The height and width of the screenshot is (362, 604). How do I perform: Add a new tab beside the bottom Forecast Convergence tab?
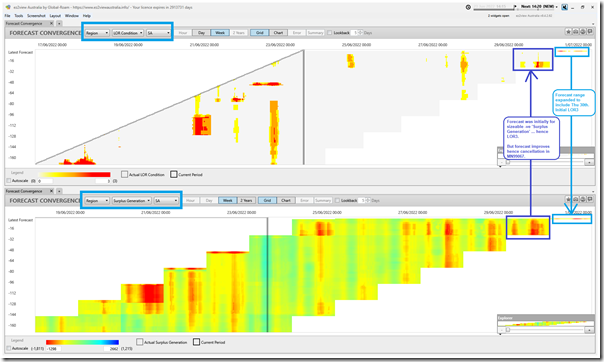pyautogui.click(x=59, y=191)
